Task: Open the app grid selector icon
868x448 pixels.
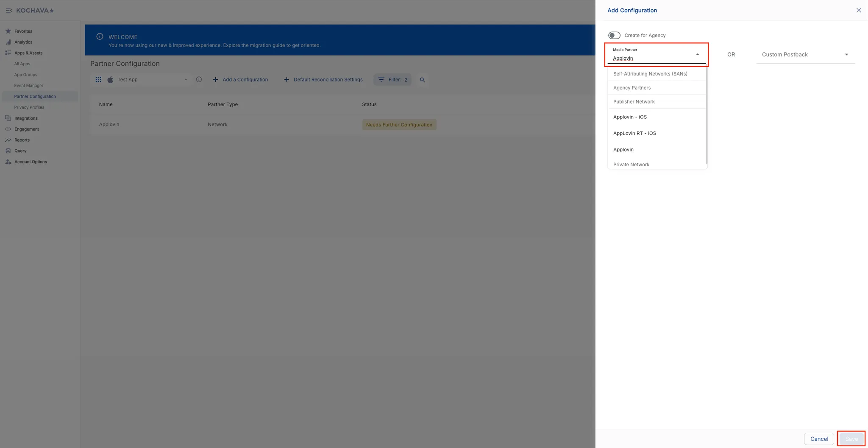Action: pos(98,80)
